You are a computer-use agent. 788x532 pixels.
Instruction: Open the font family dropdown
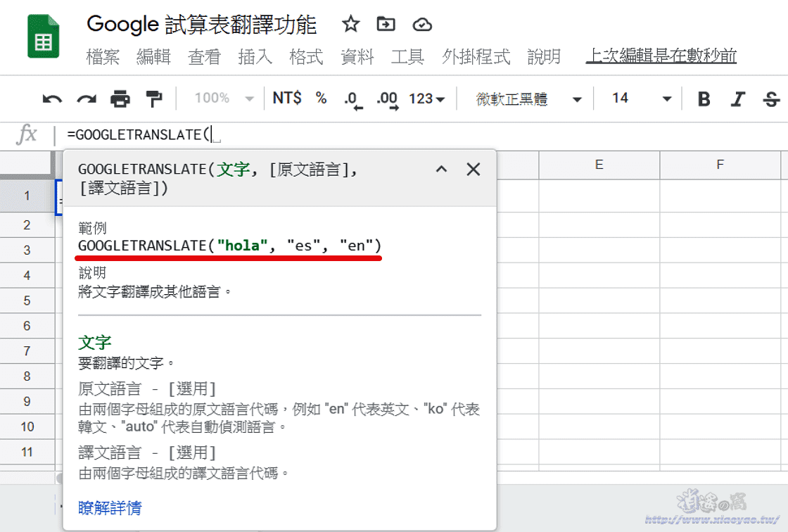(x=528, y=99)
